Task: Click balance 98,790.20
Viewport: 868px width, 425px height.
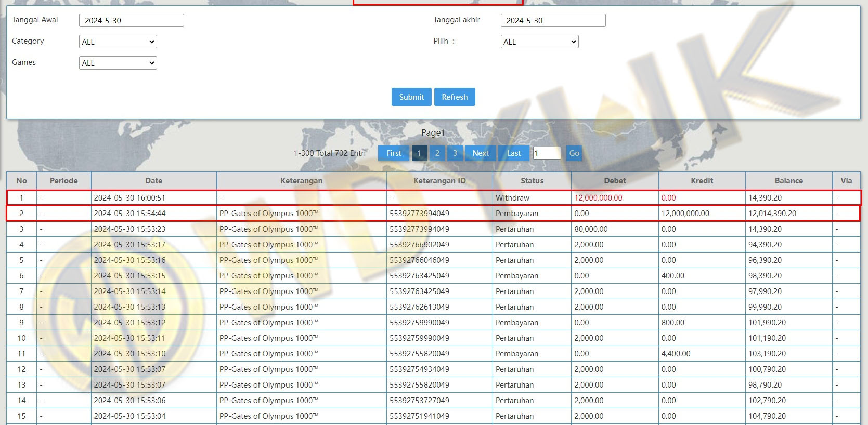Action: [765, 385]
